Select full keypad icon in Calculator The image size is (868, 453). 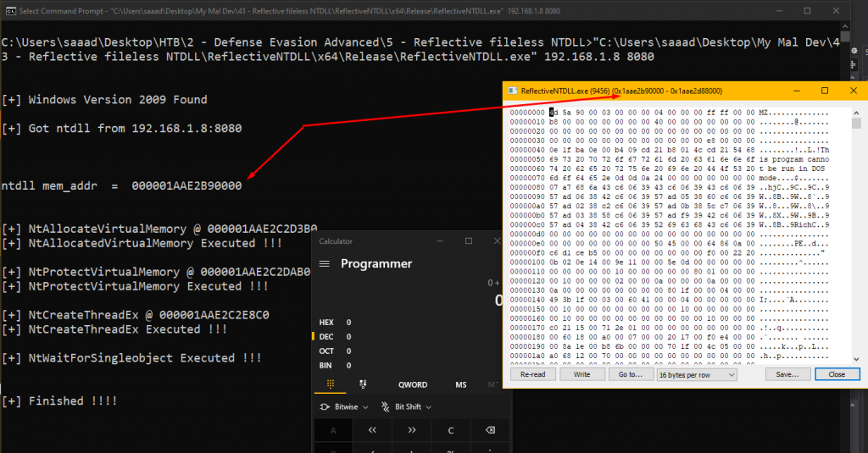pos(331,384)
